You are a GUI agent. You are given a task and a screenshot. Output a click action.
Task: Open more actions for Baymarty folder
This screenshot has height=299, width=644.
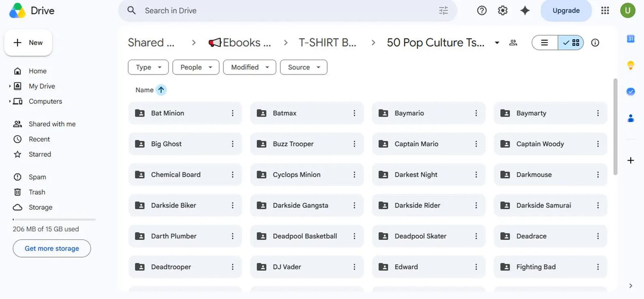[598, 113]
